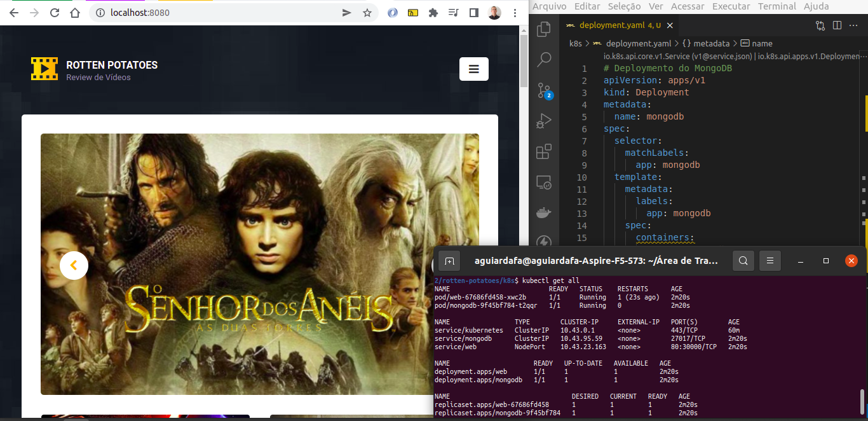The height and width of the screenshot is (421, 868).
Task: Open the Editar menu
Action: tap(587, 6)
